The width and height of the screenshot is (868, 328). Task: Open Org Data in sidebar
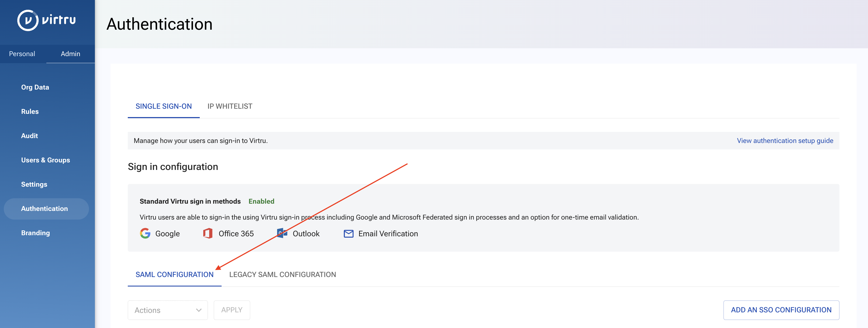tap(35, 87)
